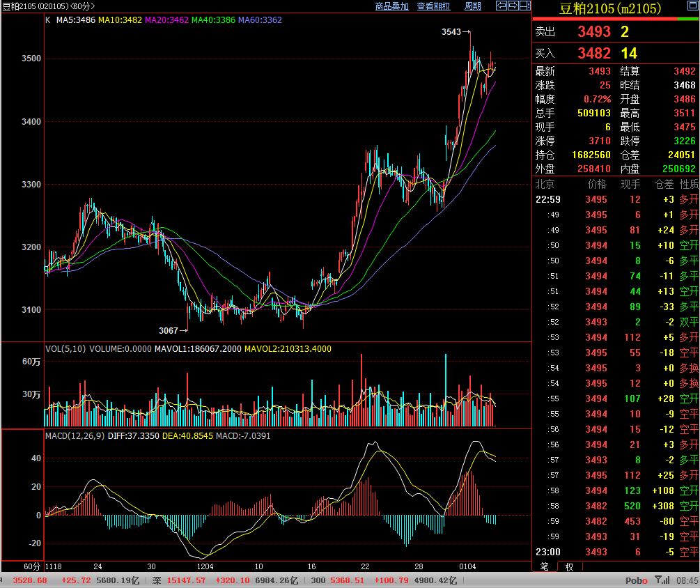This screenshot has height=588, width=700.
Task: Open the 周期 period dropdown
Action: click(x=473, y=6)
